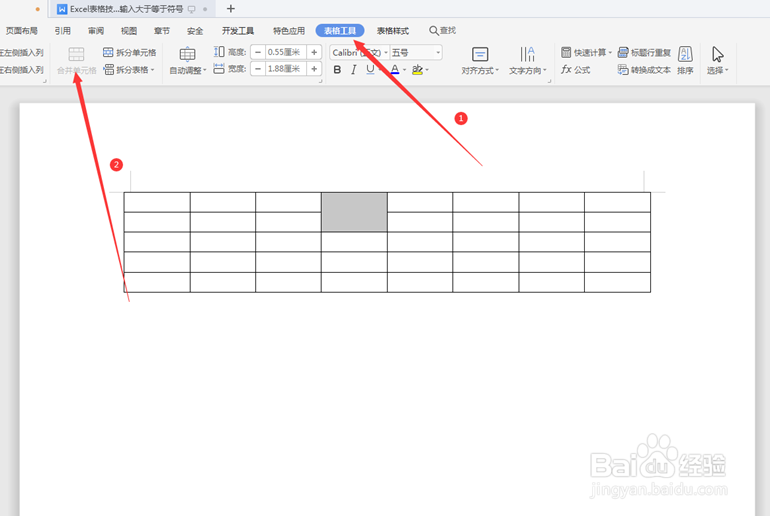Click the shaded merged table cell
Viewport: 770px width, 516px height.
pos(354,212)
